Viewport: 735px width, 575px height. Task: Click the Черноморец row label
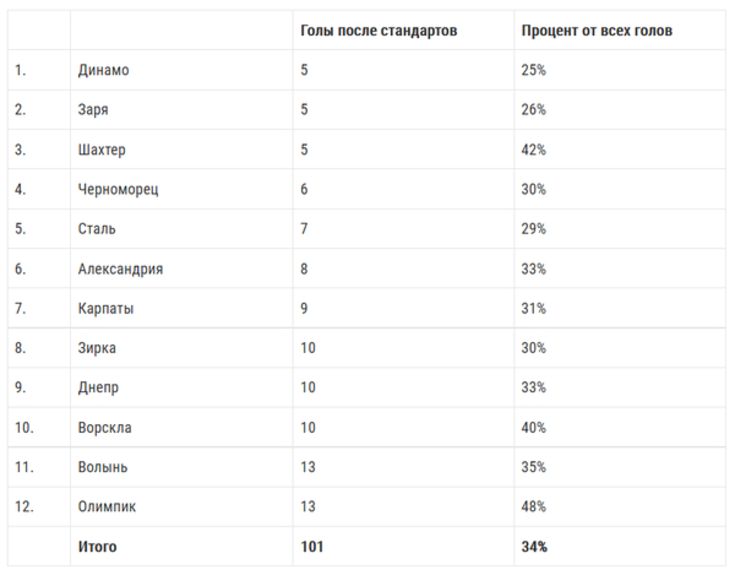point(118,190)
